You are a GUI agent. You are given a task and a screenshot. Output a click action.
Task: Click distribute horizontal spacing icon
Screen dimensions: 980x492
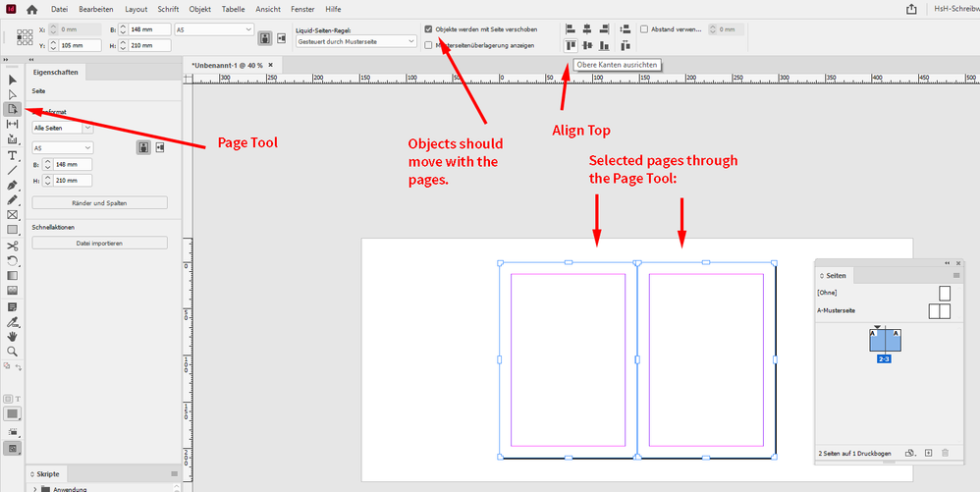pos(625,45)
